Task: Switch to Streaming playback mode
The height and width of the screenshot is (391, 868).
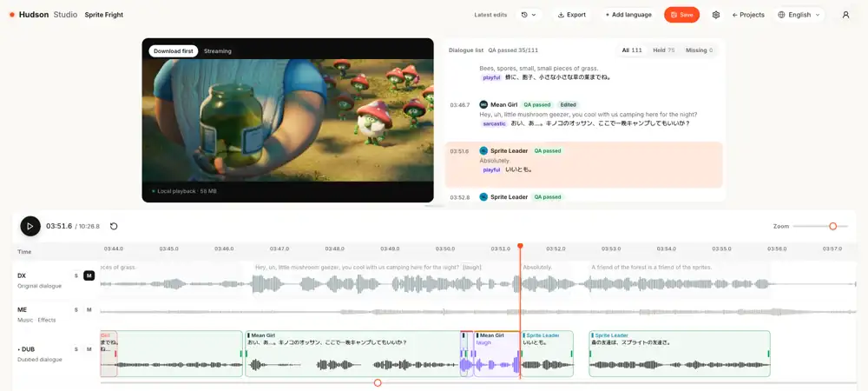Action: point(218,51)
